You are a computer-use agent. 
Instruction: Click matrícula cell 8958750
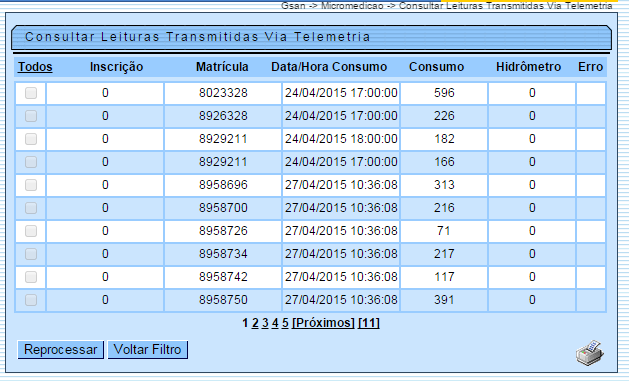click(223, 300)
